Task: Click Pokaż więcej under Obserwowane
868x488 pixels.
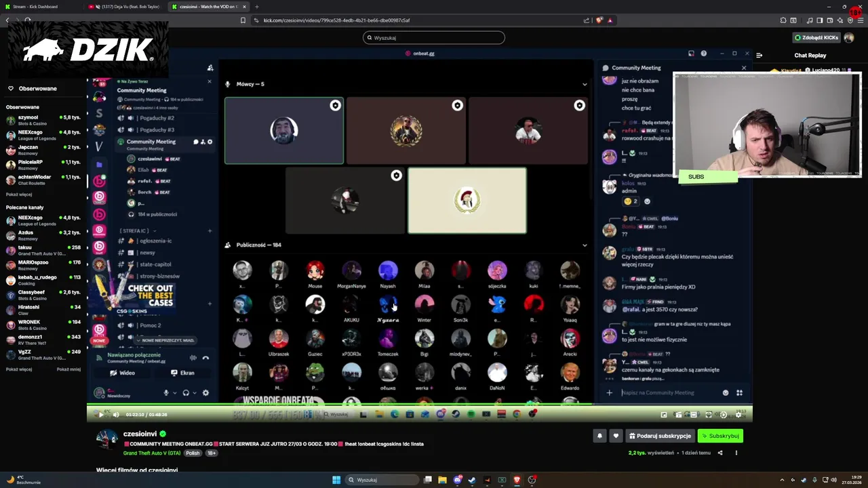Action: coord(19,195)
